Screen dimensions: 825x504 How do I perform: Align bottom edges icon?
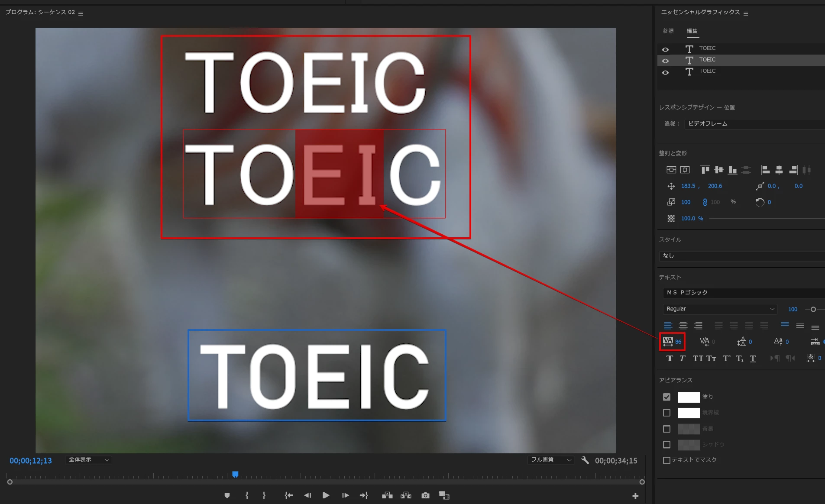[732, 170]
